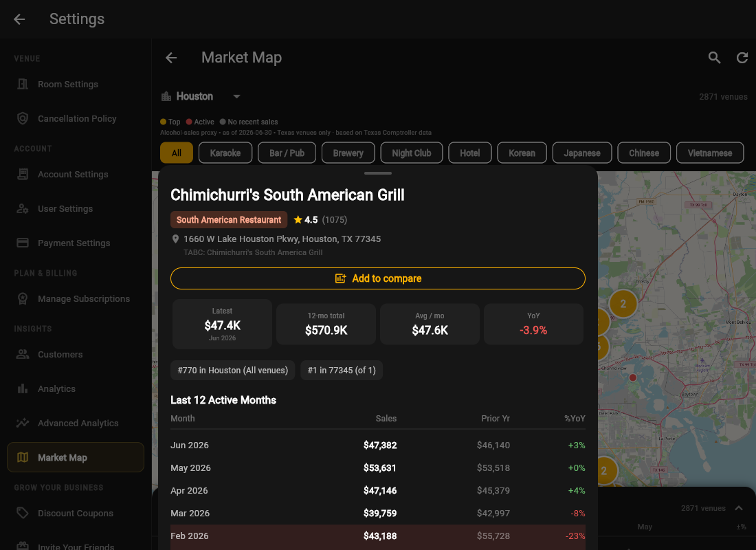
Task: Click the upper cluster marker labeled 2
Action: tap(623, 304)
